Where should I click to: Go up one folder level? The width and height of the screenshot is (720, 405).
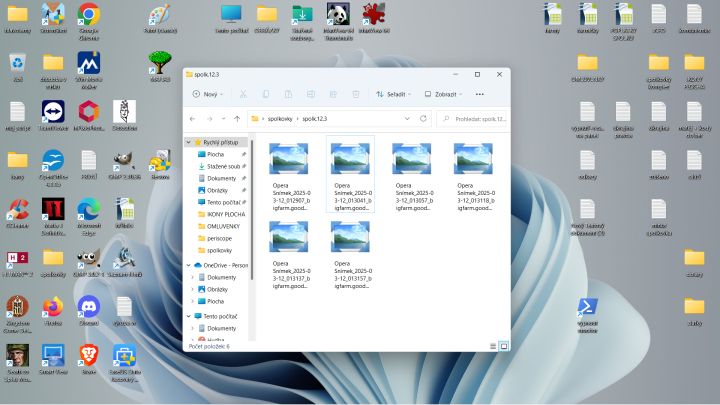237,119
